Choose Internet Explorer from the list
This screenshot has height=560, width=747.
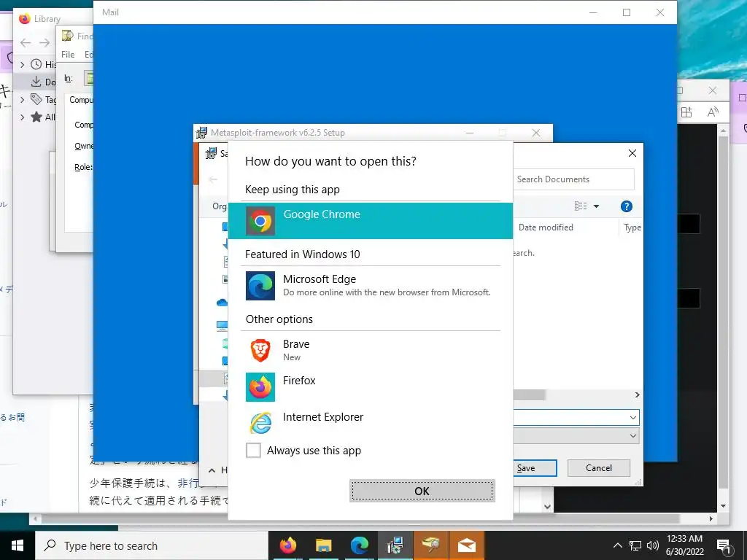click(x=370, y=423)
